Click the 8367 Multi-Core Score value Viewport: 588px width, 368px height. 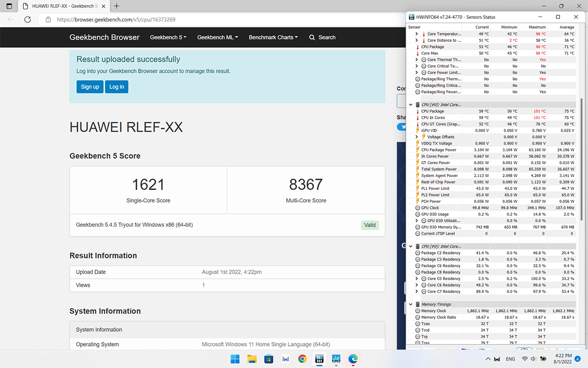(306, 184)
